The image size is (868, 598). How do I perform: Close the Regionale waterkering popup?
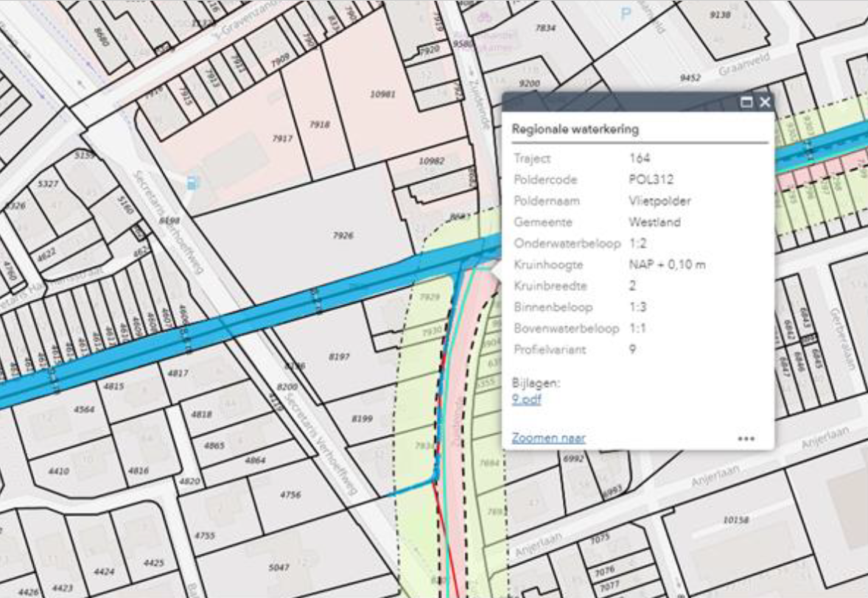[x=765, y=102]
